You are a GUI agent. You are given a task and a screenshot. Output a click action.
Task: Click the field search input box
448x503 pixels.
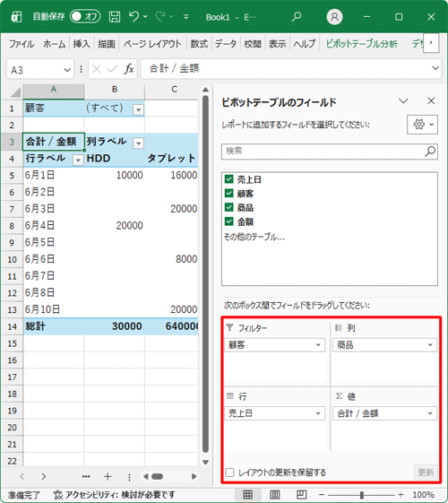tap(330, 152)
